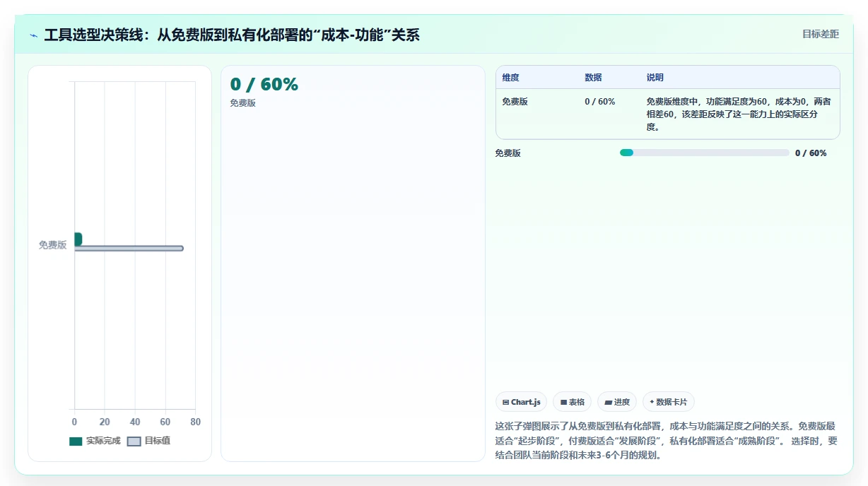Toggle the 实际完成 legend entry

click(x=95, y=441)
